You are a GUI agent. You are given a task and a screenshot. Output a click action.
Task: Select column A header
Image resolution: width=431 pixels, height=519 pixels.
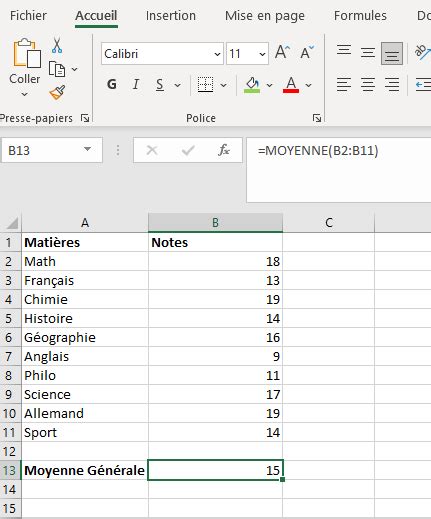point(85,223)
